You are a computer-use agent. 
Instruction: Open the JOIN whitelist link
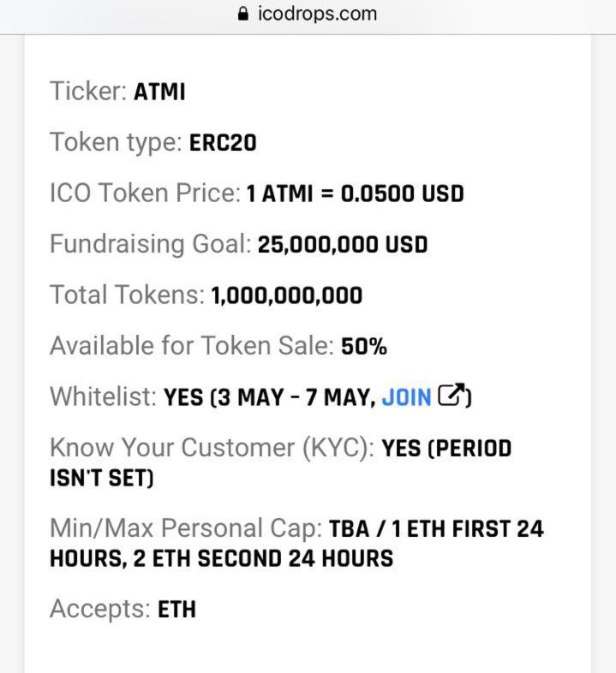click(406, 397)
